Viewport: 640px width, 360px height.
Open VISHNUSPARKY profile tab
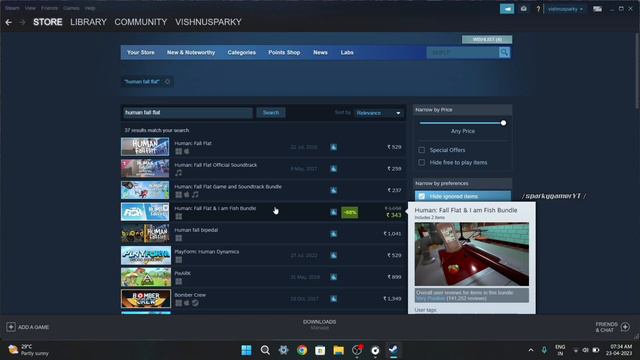208,22
